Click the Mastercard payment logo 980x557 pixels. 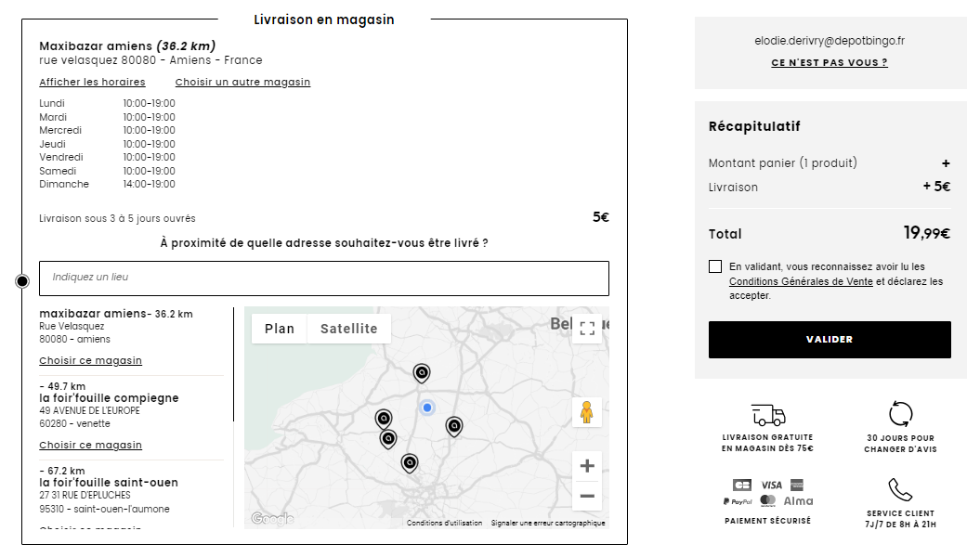pyautogui.click(x=768, y=500)
